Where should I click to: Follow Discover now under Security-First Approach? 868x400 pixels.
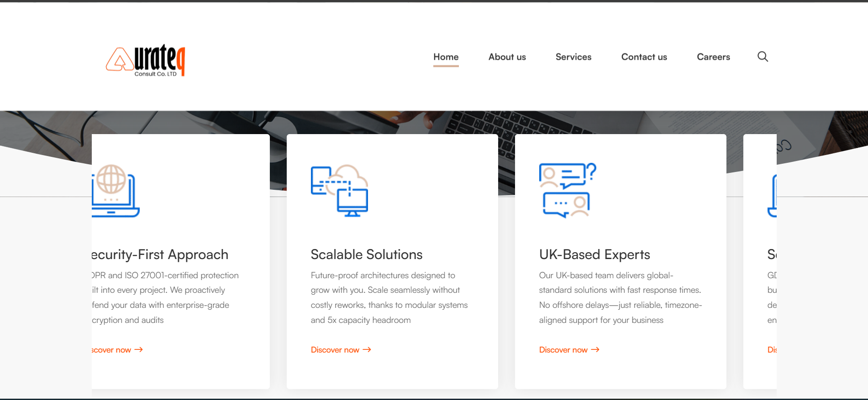tap(117, 350)
